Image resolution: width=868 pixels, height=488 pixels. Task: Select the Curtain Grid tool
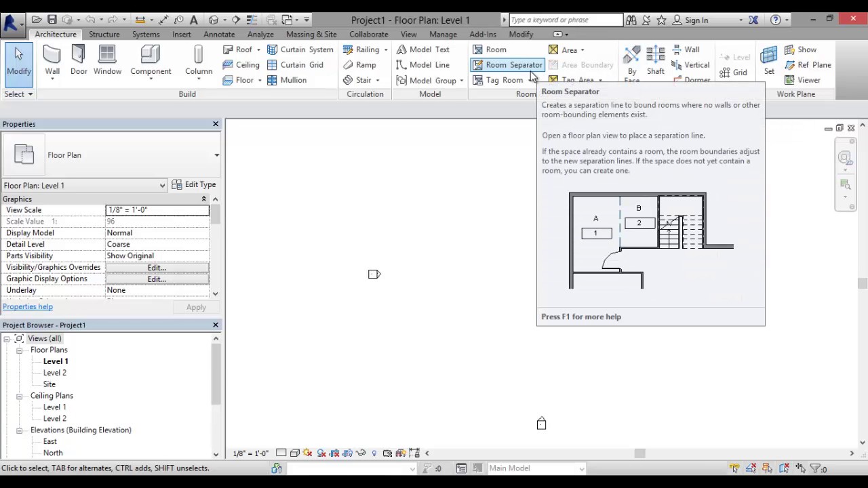295,65
